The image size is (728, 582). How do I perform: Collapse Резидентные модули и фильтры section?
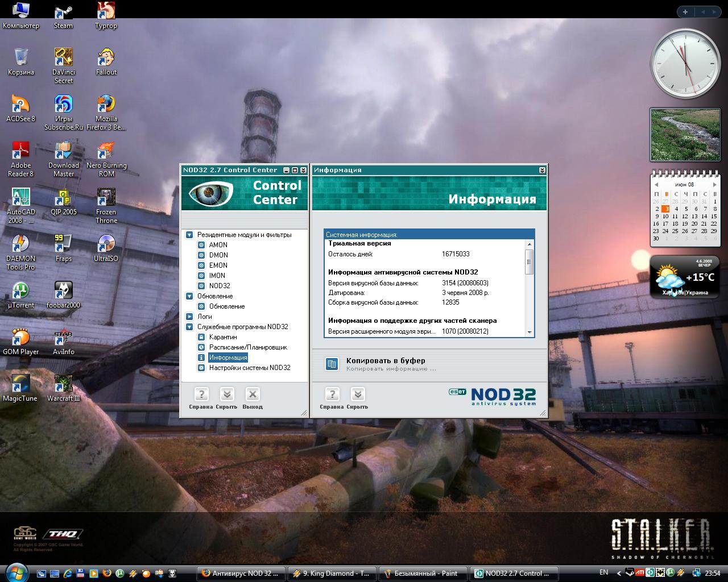tap(189, 235)
